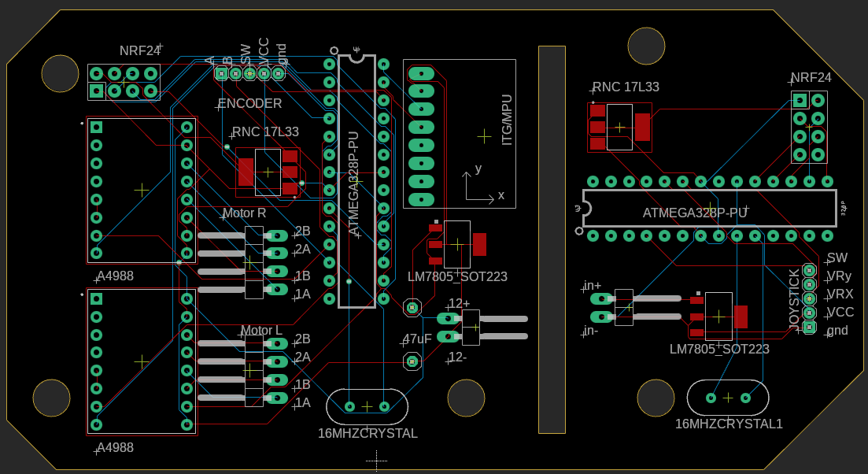This screenshot has width=868, height=474.
Task: Select the square pad of the lower A4988 driver
Action: pos(96,299)
